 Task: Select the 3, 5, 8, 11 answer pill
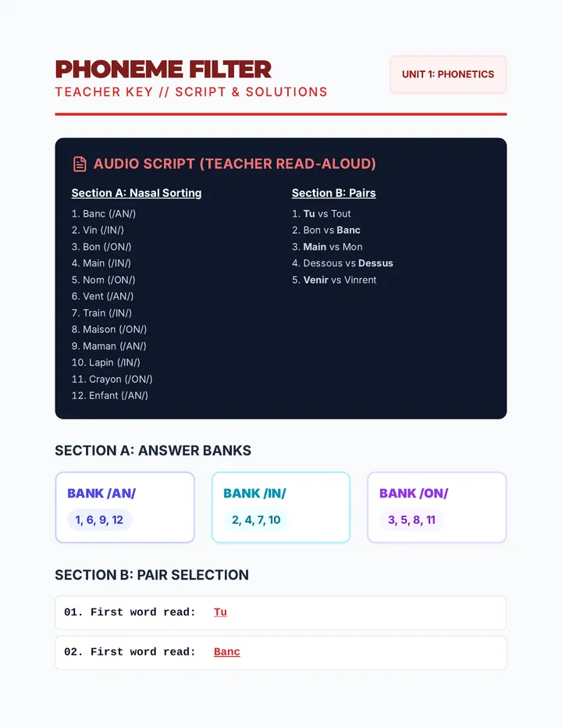coord(411,520)
